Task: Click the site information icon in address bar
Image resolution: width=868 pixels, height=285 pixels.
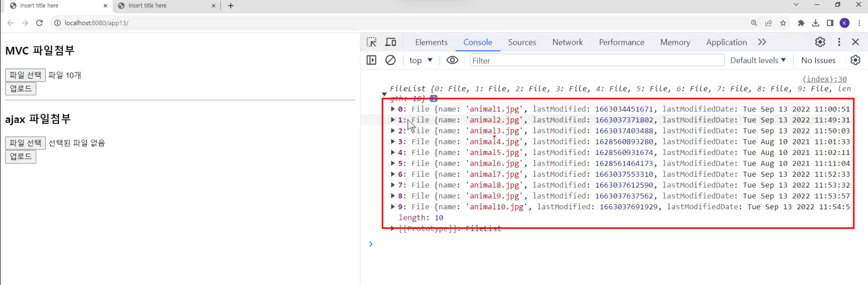Action: (57, 23)
